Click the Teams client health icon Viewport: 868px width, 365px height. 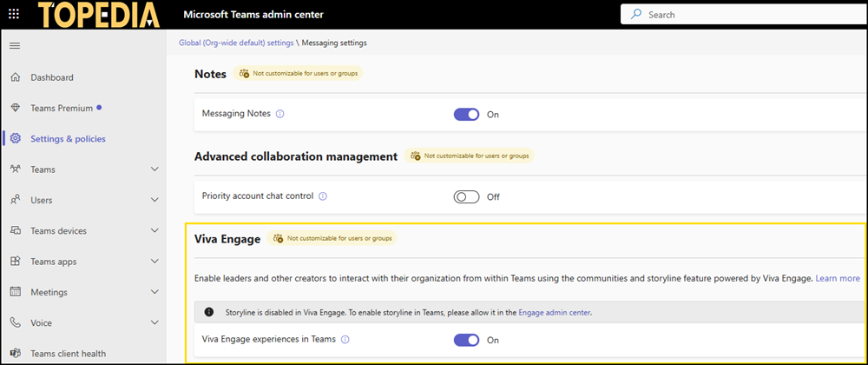point(16,354)
